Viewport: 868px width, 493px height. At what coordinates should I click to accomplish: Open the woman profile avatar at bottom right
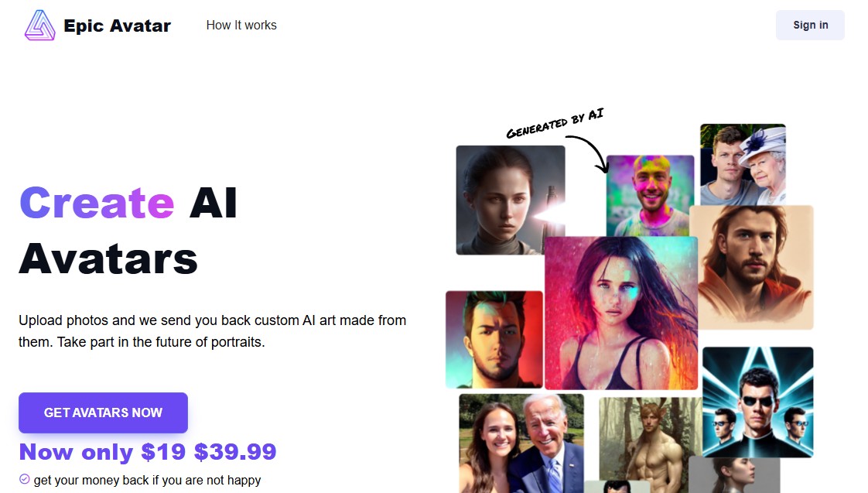pyautogui.click(x=734, y=474)
